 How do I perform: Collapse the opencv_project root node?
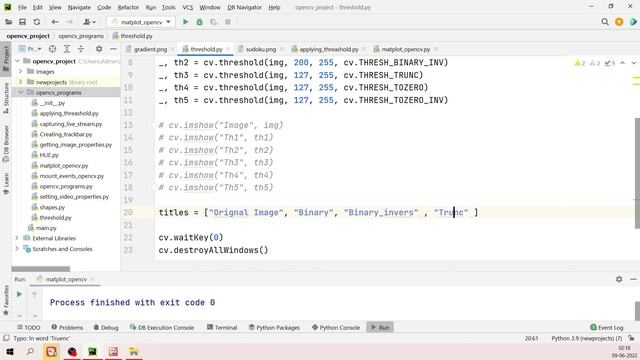point(18,61)
